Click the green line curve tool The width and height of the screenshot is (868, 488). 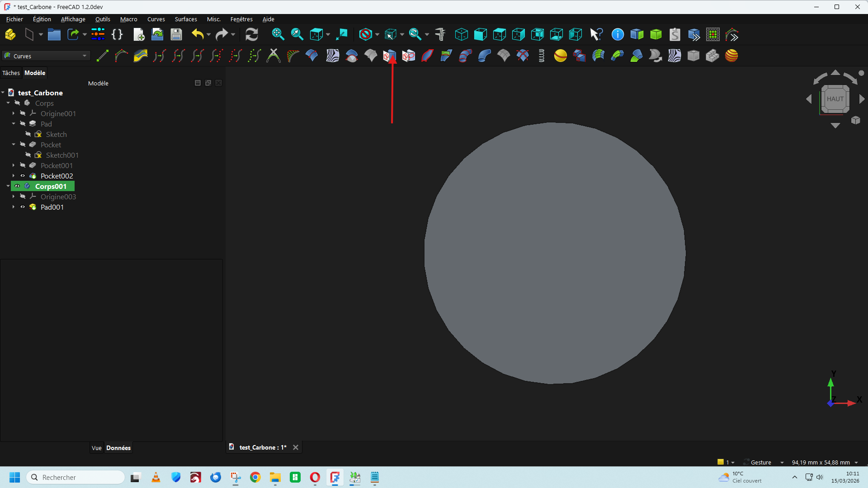[x=103, y=56]
